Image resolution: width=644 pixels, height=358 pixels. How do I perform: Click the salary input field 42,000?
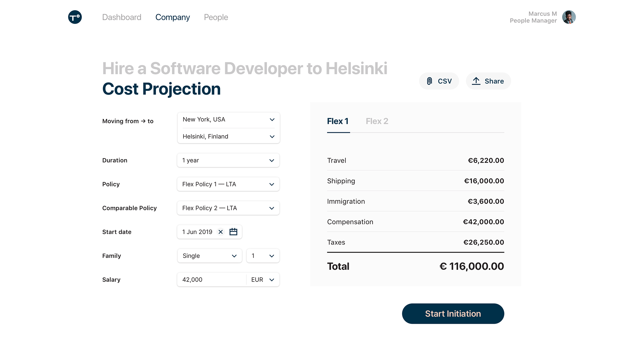coord(211,280)
